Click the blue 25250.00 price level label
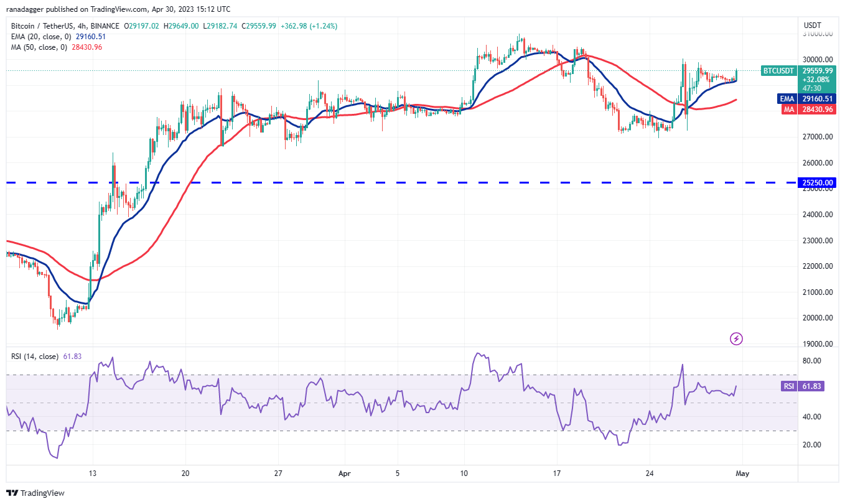This screenshot has height=504, width=845. click(x=818, y=183)
